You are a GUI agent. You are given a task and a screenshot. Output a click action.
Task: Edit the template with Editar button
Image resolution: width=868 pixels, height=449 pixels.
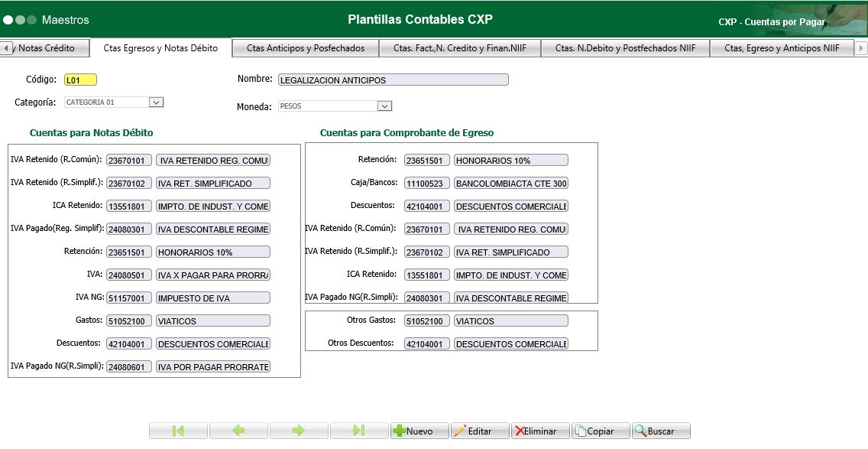480,431
